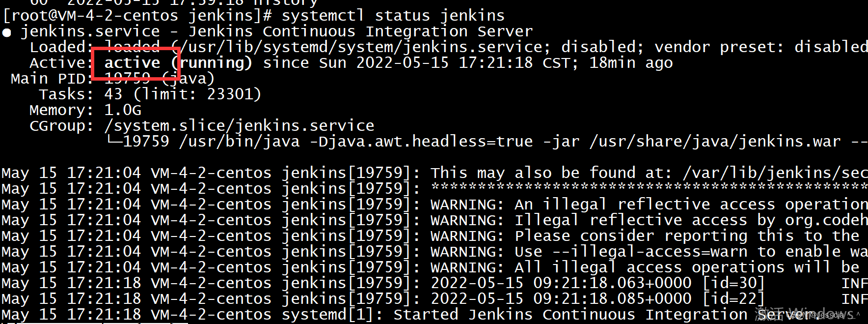Click the 'active' status word
Viewport: 868px width, 324px height.
click(x=132, y=63)
